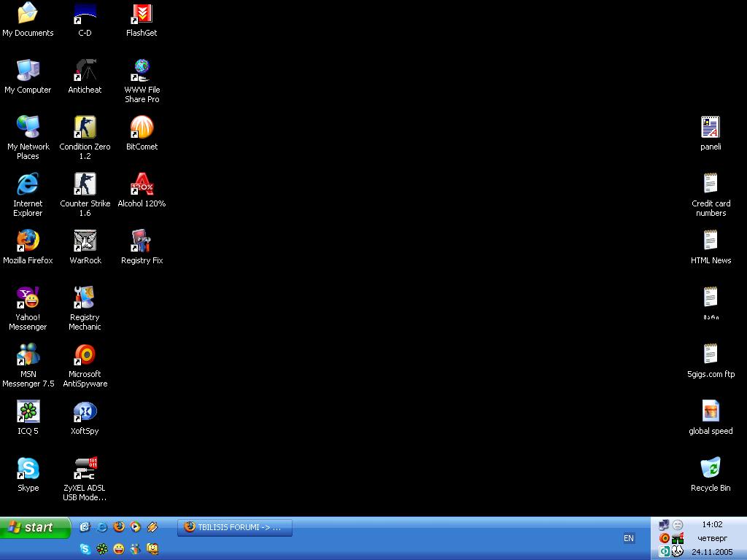Click the 14:02 system clock
The width and height of the screenshot is (747, 560).
pyautogui.click(x=712, y=524)
